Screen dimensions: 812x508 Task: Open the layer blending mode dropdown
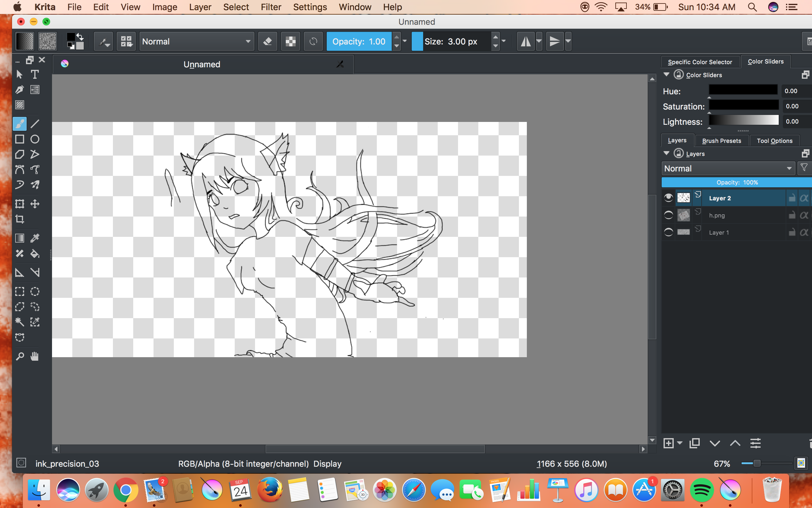pos(728,168)
